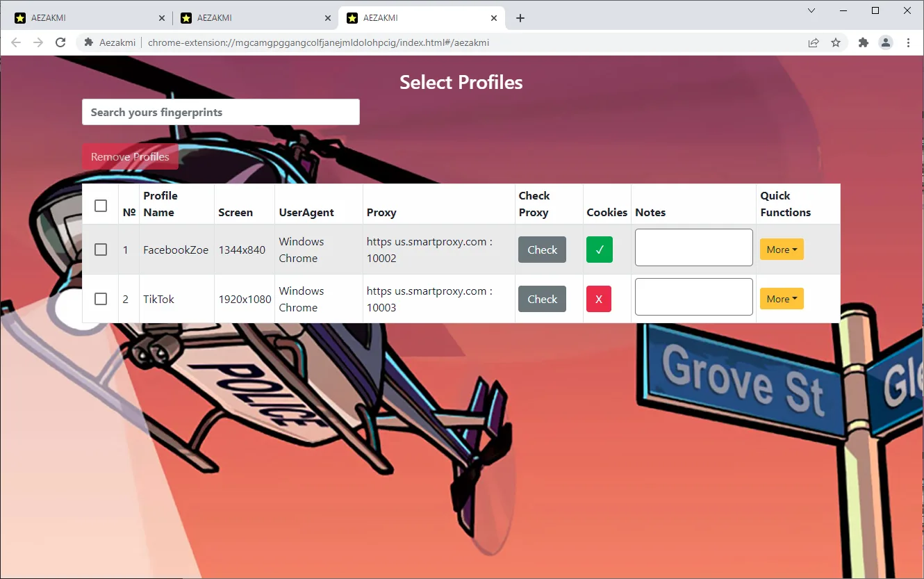Open the Extensions puzzle icon in toolbar
924x579 pixels.
tap(864, 42)
